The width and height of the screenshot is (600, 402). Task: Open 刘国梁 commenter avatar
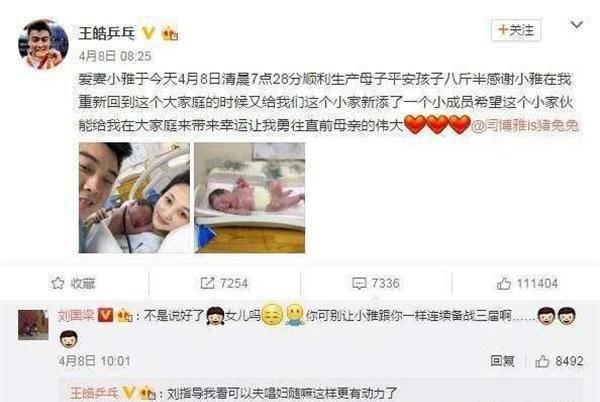[33, 325]
